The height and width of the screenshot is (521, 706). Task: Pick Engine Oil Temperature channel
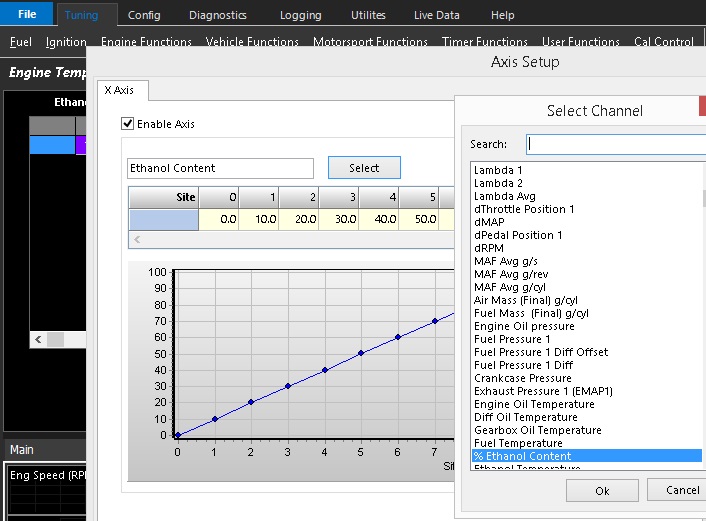pyautogui.click(x=534, y=404)
